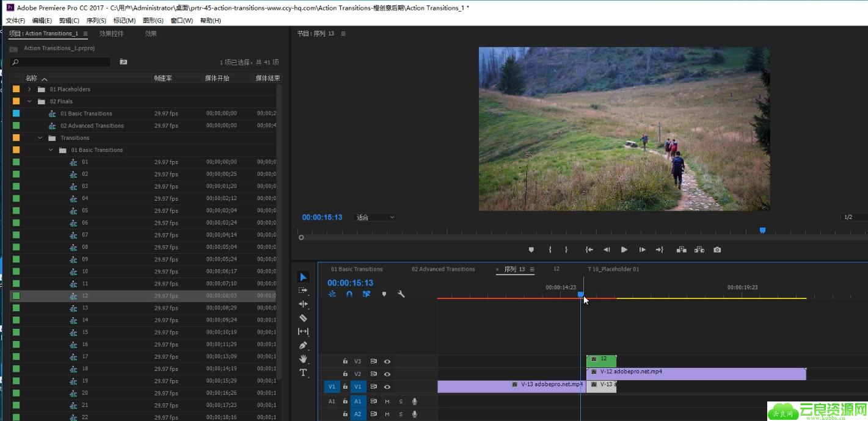868x421 pixels.
Task: Select the Slip tool
Action: click(303, 331)
